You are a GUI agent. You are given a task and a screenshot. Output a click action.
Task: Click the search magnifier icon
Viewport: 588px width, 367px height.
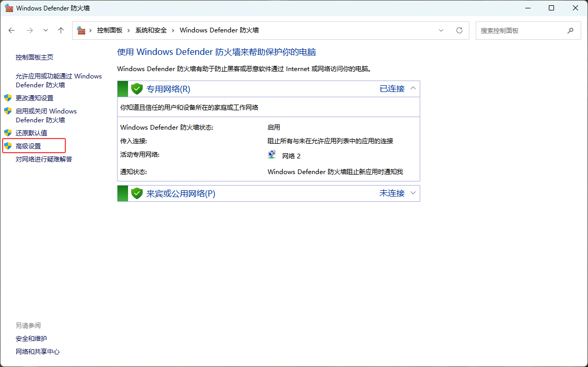tap(570, 30)
